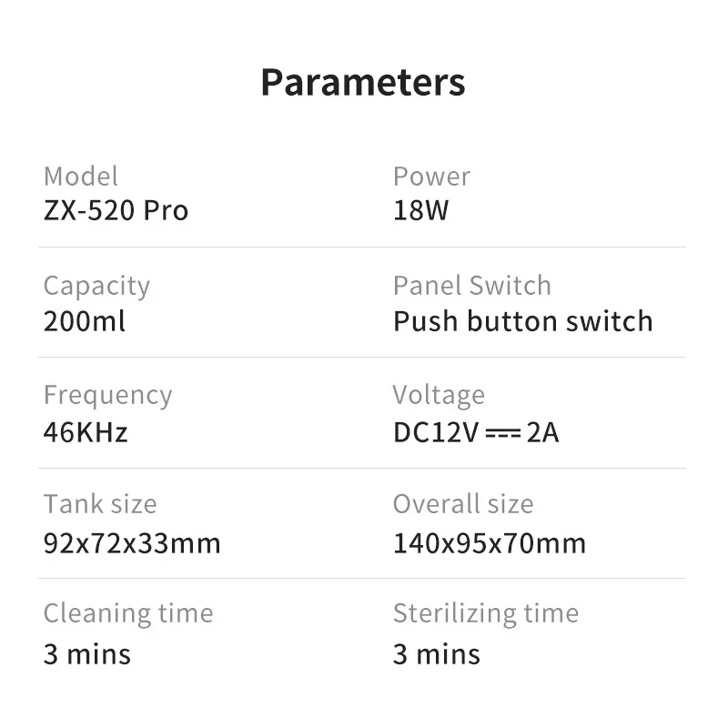Select the DC12V 2A voltage value
The width and height of the screenshot is (728, 728).
point(476,431)
